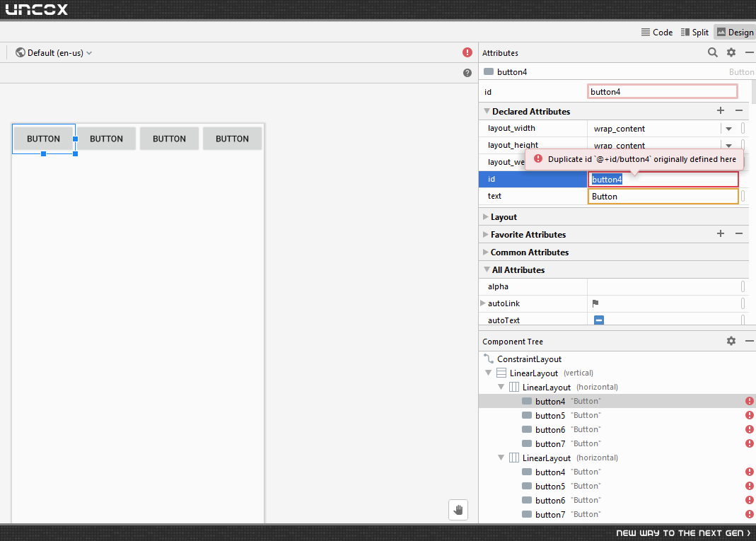Screen dimensions: 756x541
Task: Minimize the Attributes panel
Action: 749,52
